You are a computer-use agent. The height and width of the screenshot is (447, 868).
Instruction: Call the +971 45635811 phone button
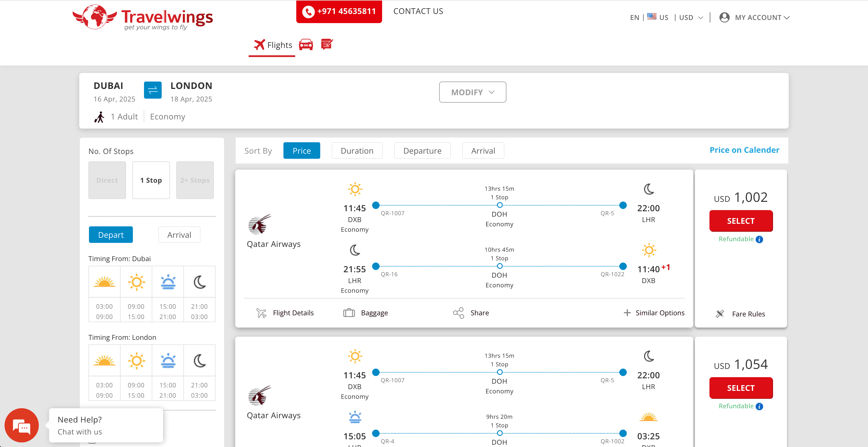point(339,11)
